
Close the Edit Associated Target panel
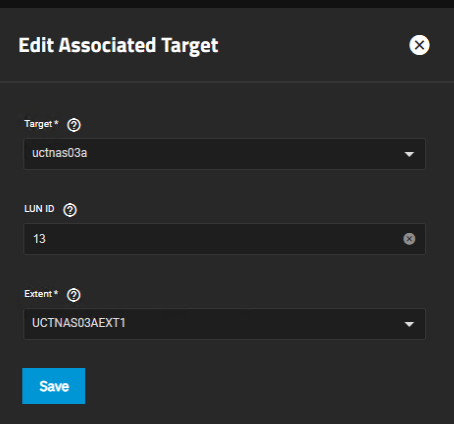pyautogui.click(x=419, y=45)
